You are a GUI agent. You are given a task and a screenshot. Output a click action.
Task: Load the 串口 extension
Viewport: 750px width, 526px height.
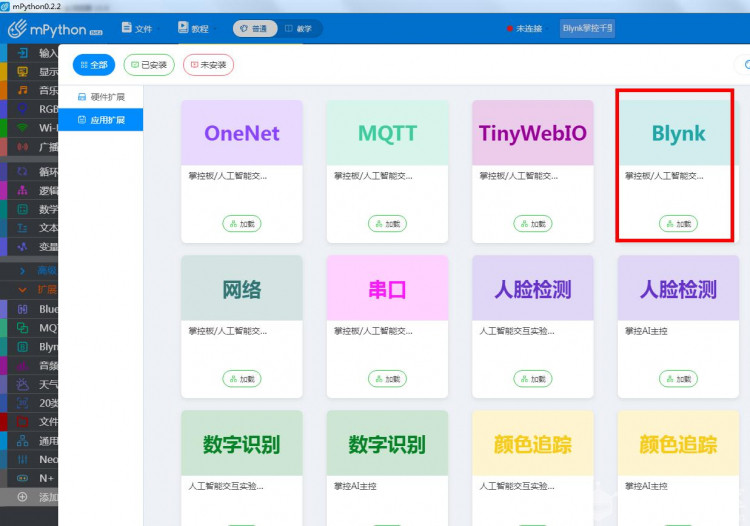coord(387,379)
